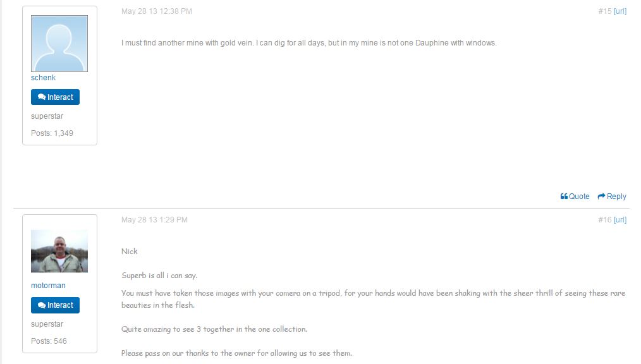Click the May 28 13 12:38 PM timestamp
The width and height of the screenshot is (641, 364).
coord(157,11)
